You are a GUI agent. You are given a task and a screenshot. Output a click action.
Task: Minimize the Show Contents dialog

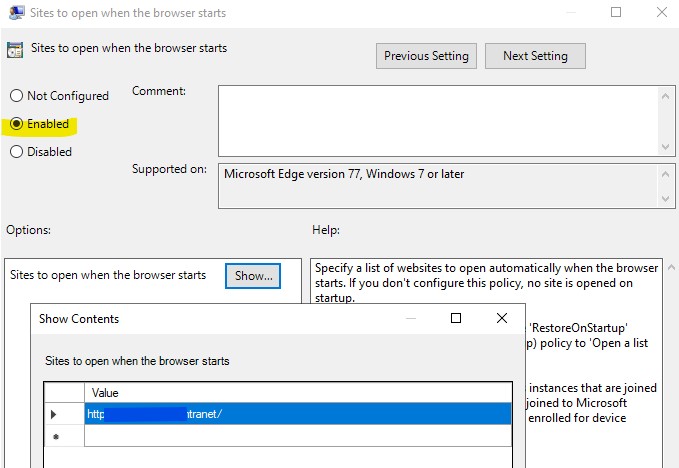[x=410, y=319]
